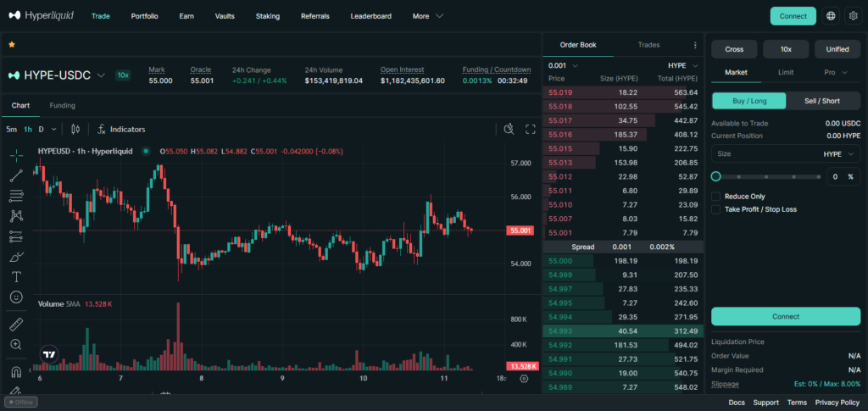Open order book three-dot options menu
Screen dimensions: 868x411
point(695,45)
